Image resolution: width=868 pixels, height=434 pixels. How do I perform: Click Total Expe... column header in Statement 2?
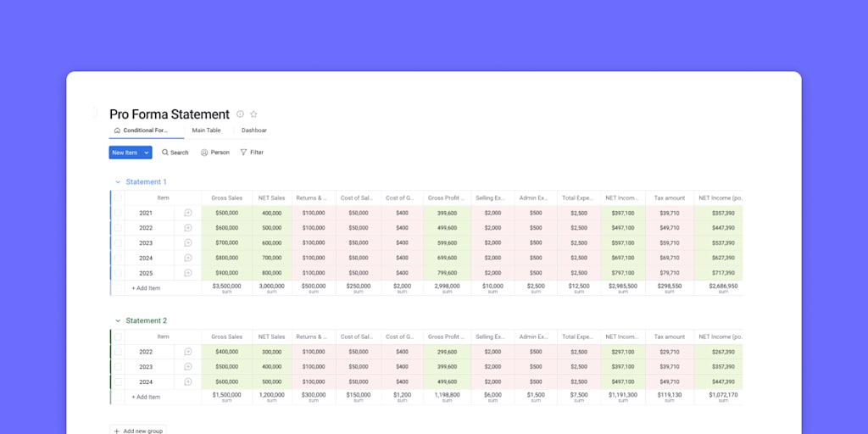click(578, 337)
